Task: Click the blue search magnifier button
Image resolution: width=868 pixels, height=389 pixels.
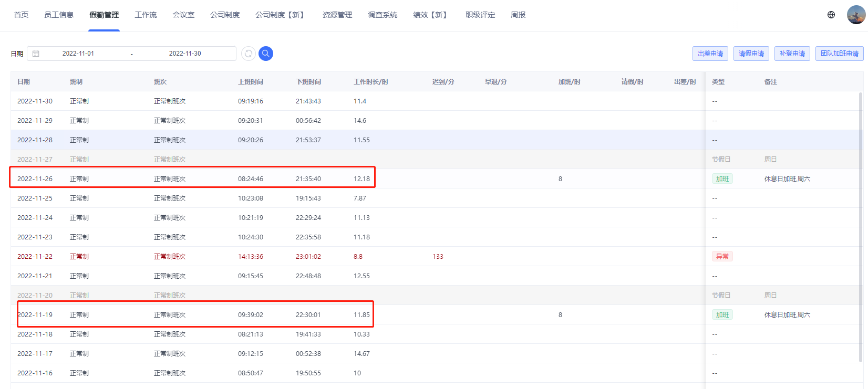Action: pyautogui.click(x=266, y=54)
